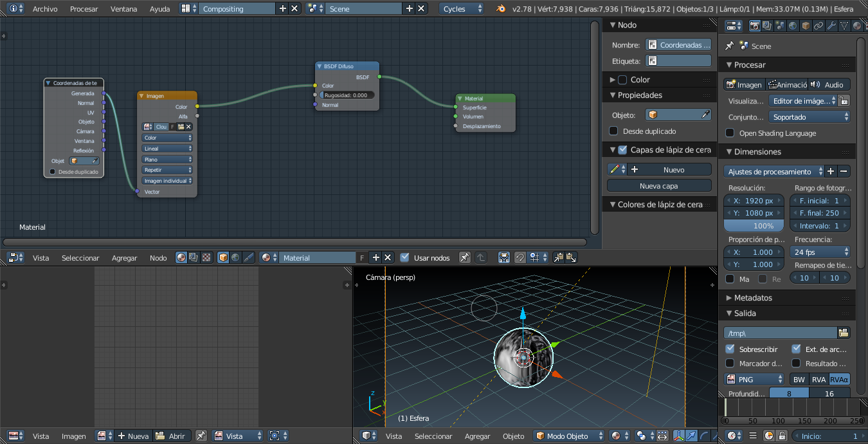Open the Archivo menu
This screenshot has height=444, width=868.
pyautogui.click(x=45, y=9)
